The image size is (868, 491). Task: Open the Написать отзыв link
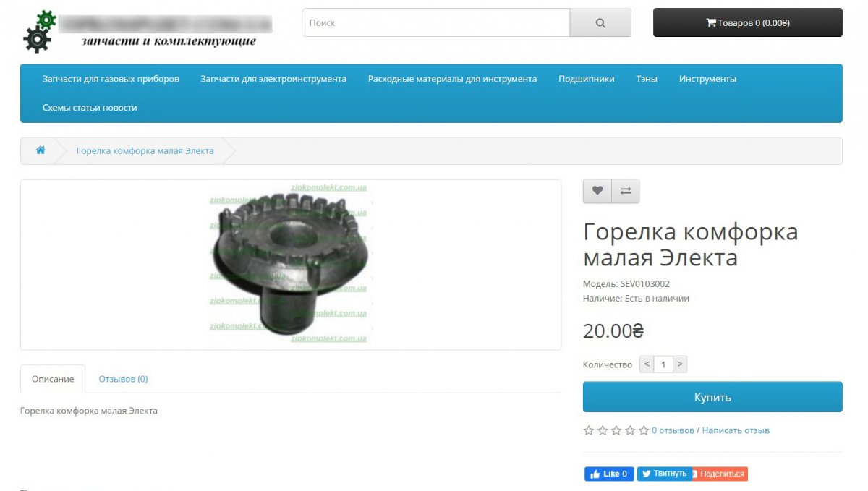point(736,430)
